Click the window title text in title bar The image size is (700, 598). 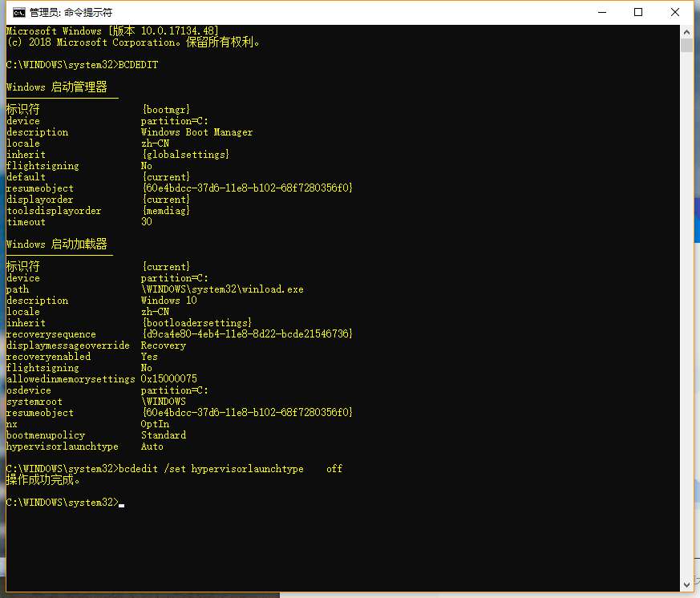pos(71,12)
